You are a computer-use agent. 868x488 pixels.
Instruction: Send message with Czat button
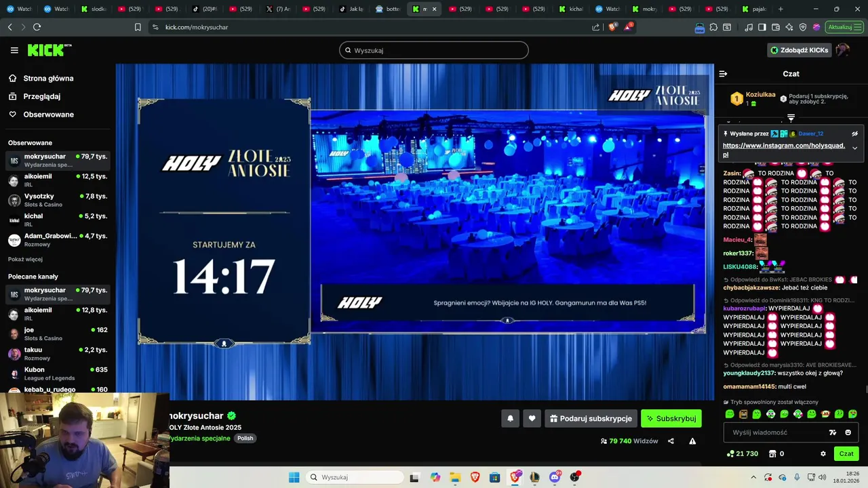click(x=846, y=454)
